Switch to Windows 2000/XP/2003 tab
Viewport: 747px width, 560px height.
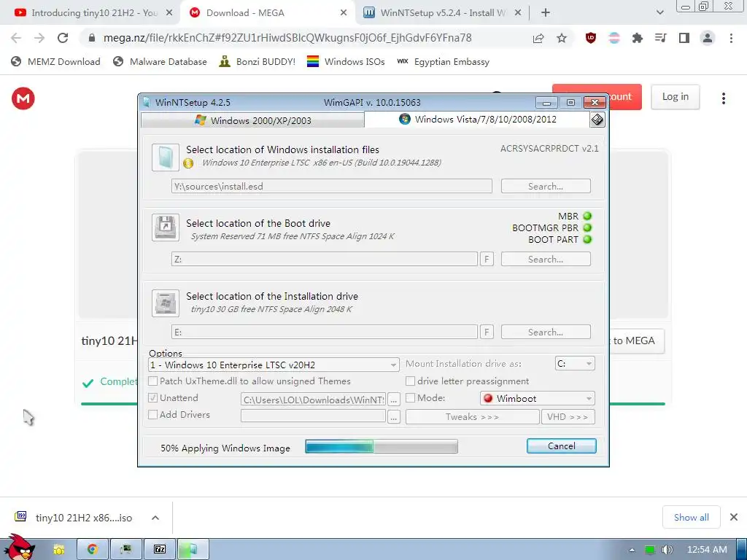coord(253,120)
